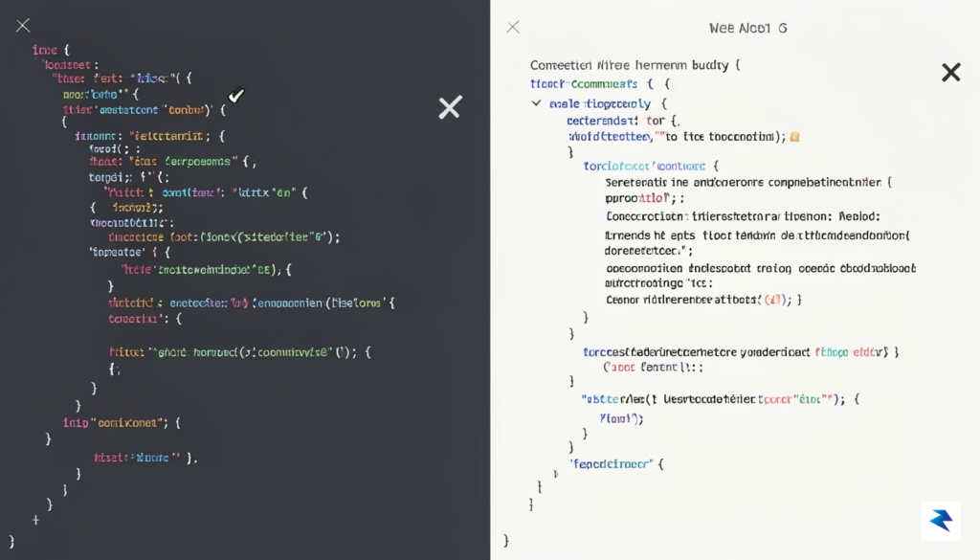The image size is (980, 560).
Task: Click the 'Inip "comixonet"' line in dark panel
Action: tap(122, 423)
